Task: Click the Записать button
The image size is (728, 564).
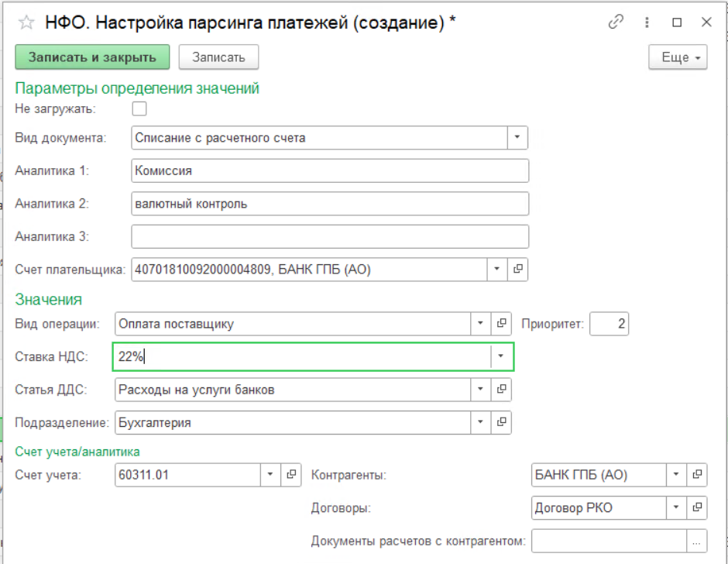Action: [218, 57]
